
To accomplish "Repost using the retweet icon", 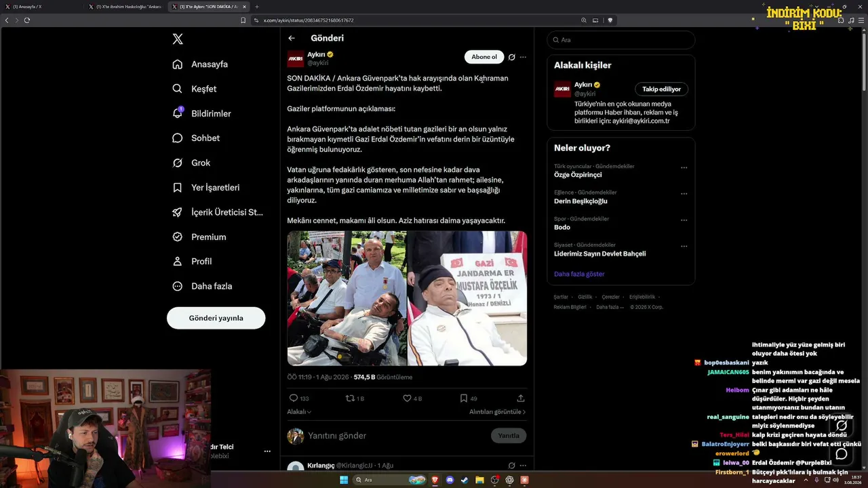I will 350,399.
